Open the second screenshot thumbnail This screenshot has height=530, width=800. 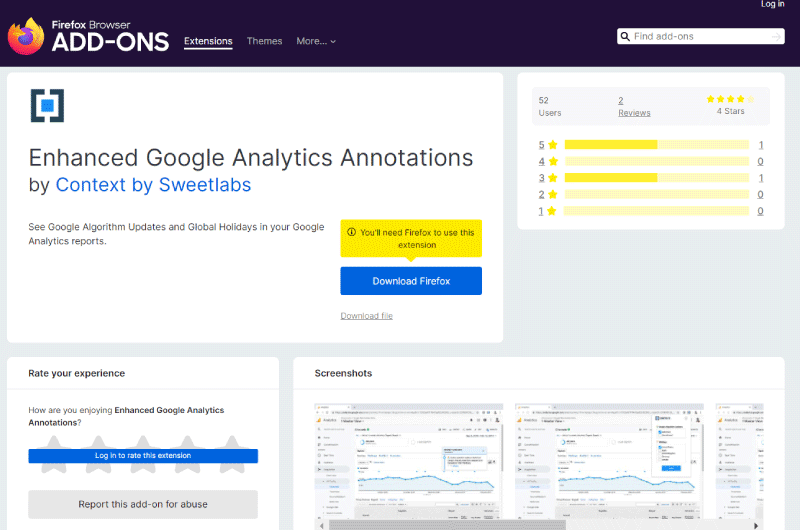pos(609,461)
